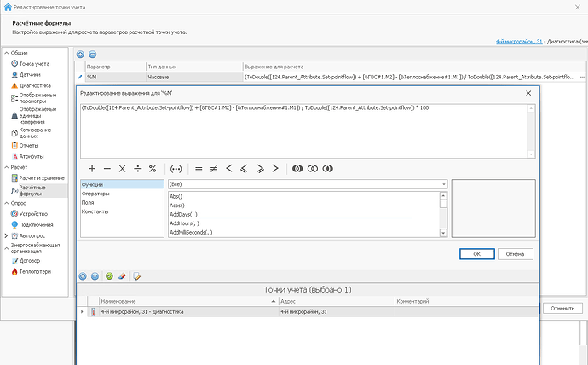
Task: Click the add parameter plus icon
Action: click(80, 55)
